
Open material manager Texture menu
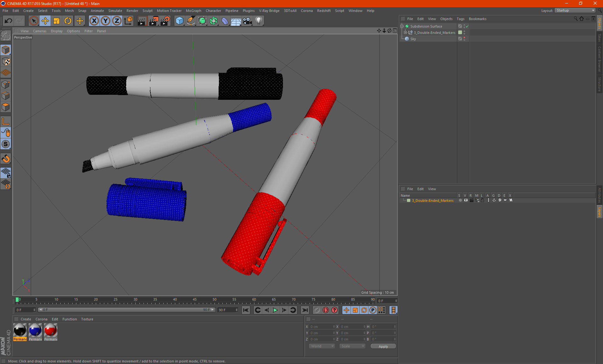tap(87, 319)
